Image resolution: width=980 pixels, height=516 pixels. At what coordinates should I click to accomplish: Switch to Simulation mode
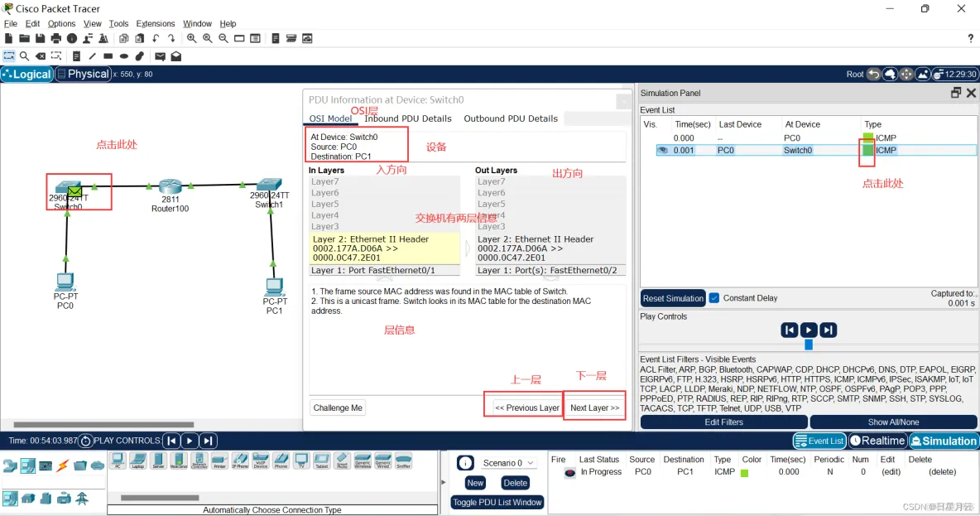coord(944,441)
